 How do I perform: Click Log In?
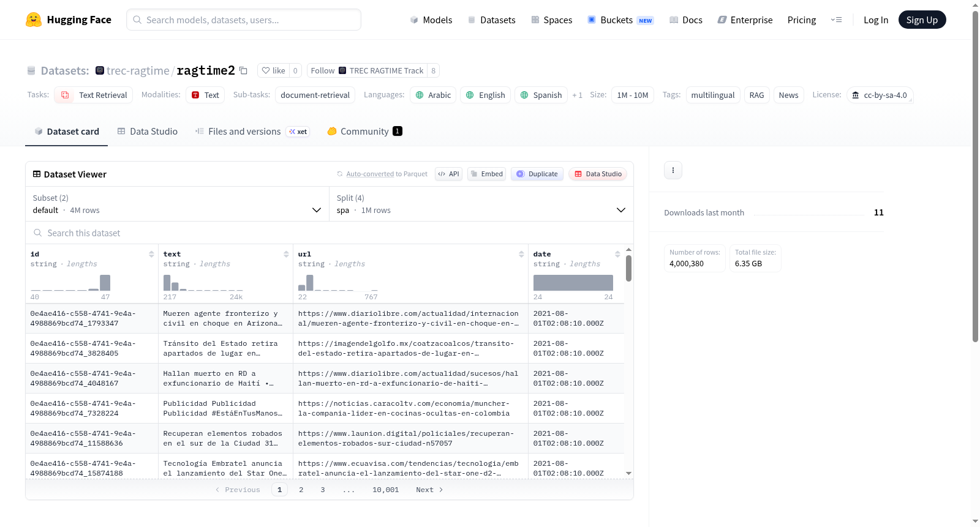tap(876, 20)
